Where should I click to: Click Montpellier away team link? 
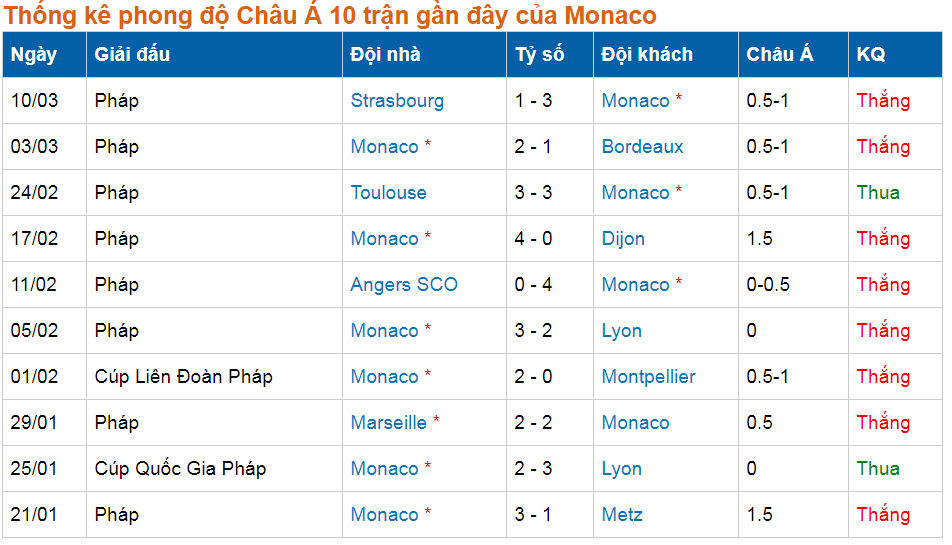pos(648,377)
